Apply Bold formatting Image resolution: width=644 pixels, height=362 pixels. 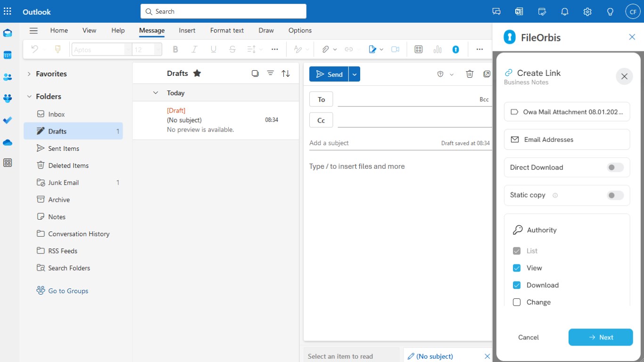(x=175, y=49)
